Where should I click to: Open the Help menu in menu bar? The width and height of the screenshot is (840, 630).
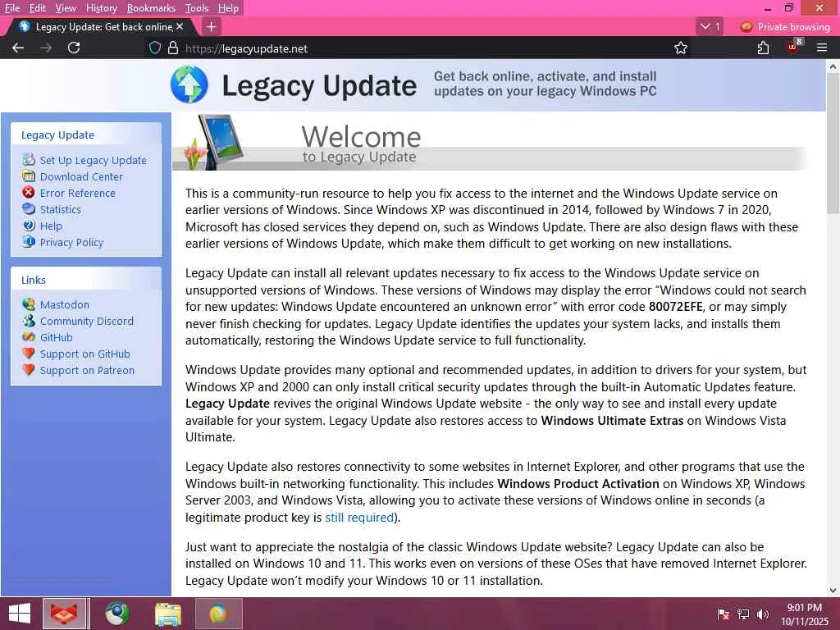(228, 8)
